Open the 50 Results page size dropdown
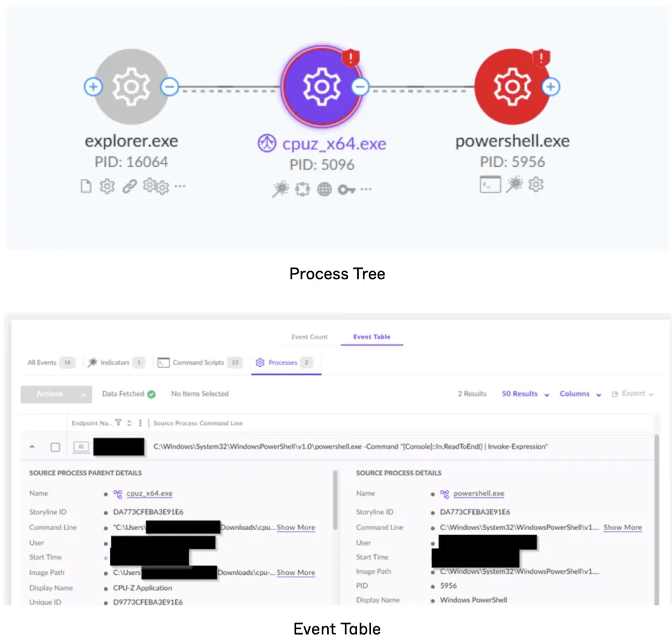The width and height of the screenshot is (672, 639). (525, 394)
